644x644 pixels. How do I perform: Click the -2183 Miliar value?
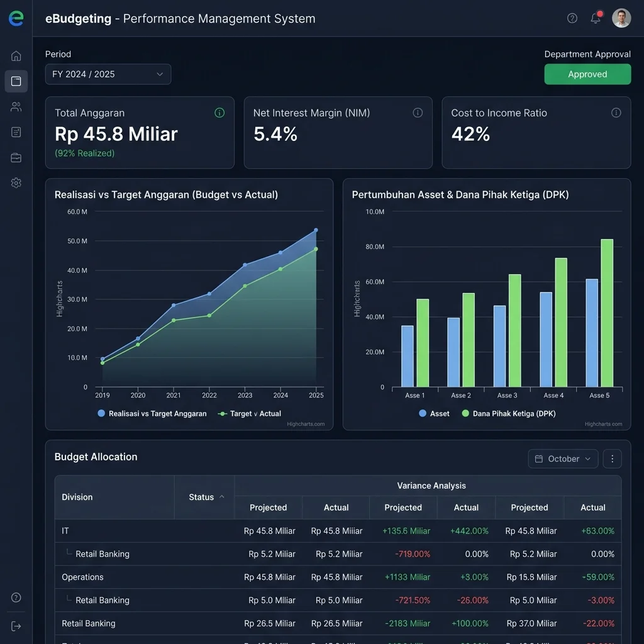coord(407,623)
